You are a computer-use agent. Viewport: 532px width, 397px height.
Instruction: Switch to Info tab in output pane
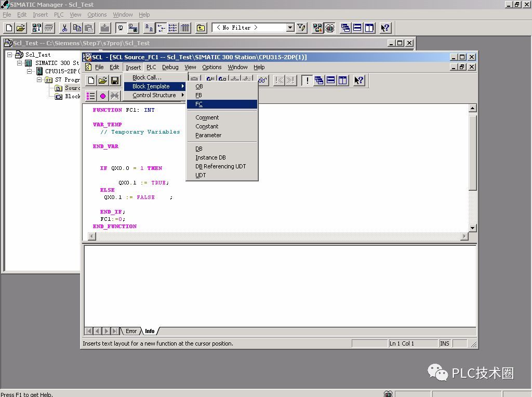pyautogui.click(x=150, y=331)
